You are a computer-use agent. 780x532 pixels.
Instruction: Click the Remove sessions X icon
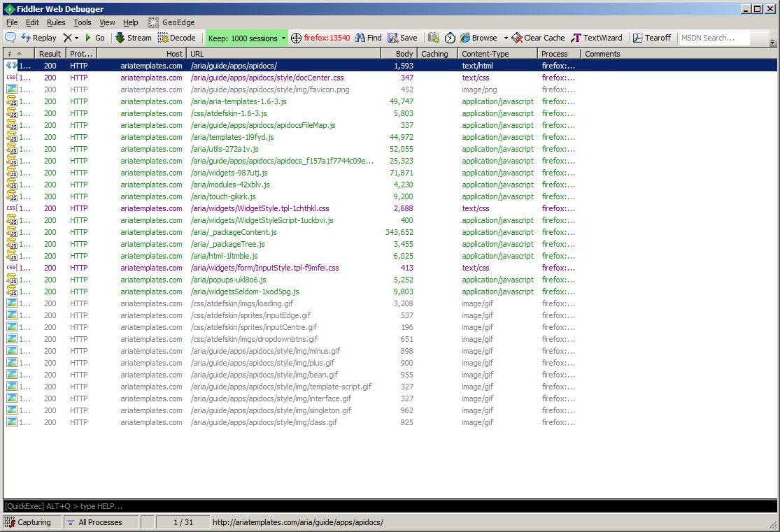pos(68,38)
